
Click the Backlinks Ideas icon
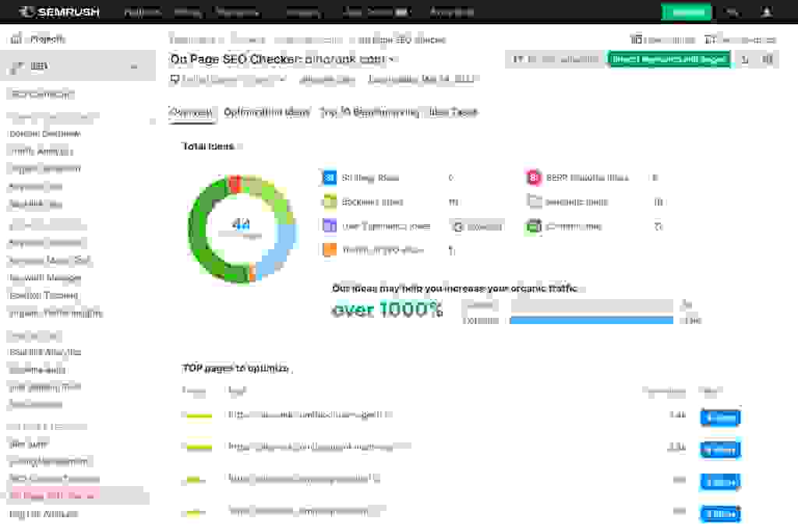tap(328, 202)
